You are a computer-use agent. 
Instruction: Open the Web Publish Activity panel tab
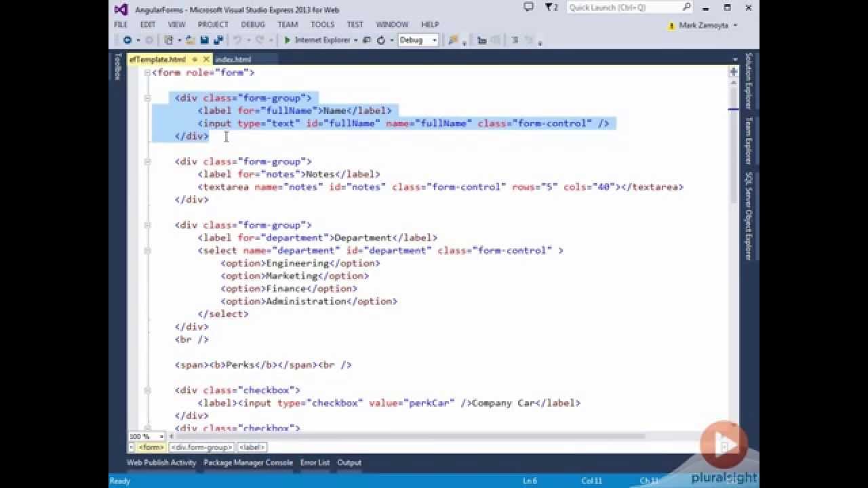tap(161, 462)
